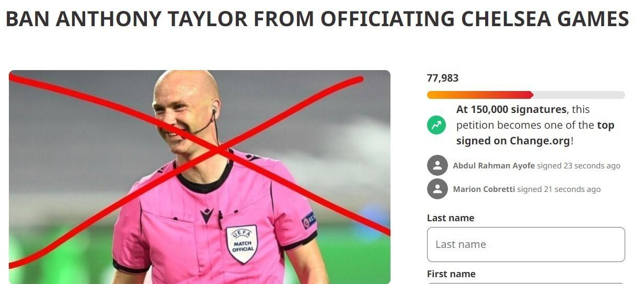Click Marion Cobretti's avatar icon
Image resolution: width=644 pixels, height=284 pixels.
tap(437, 189)
